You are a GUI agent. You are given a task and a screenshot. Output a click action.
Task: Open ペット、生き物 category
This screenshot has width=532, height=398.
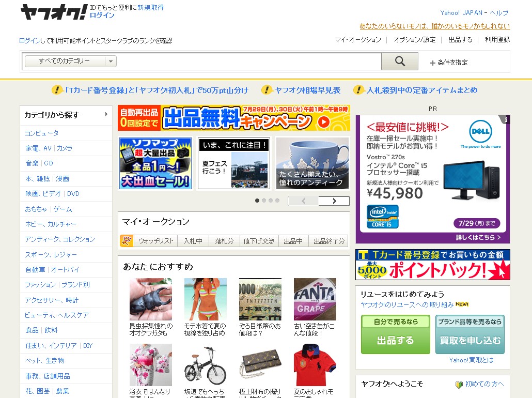[45, 361]
